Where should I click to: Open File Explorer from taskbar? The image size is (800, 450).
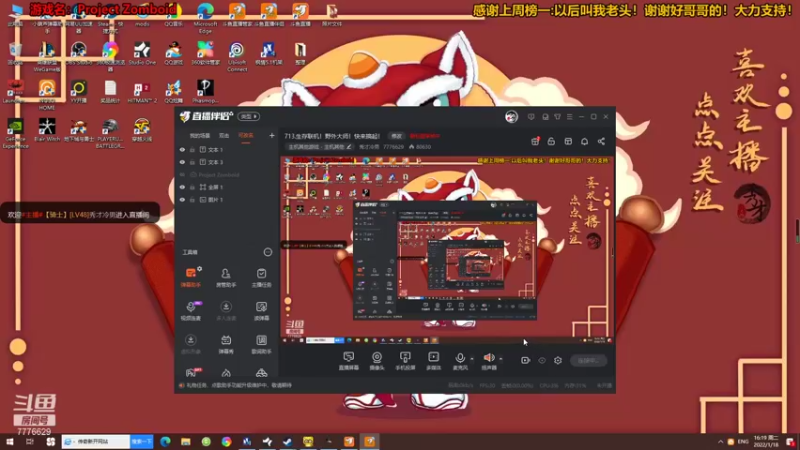tap(186, 441)
